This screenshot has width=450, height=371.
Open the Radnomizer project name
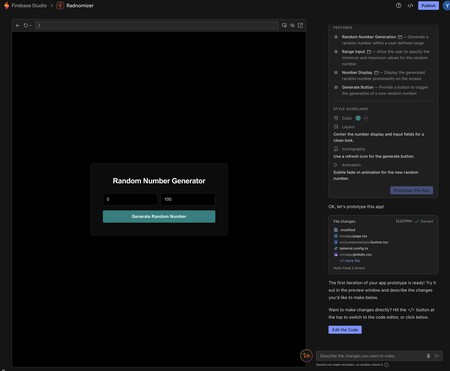(x=80, y=6)
